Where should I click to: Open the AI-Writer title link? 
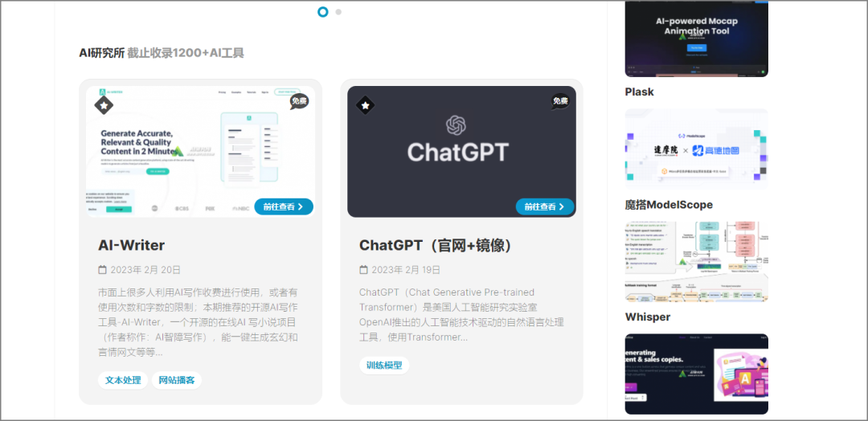pos(131,245)
